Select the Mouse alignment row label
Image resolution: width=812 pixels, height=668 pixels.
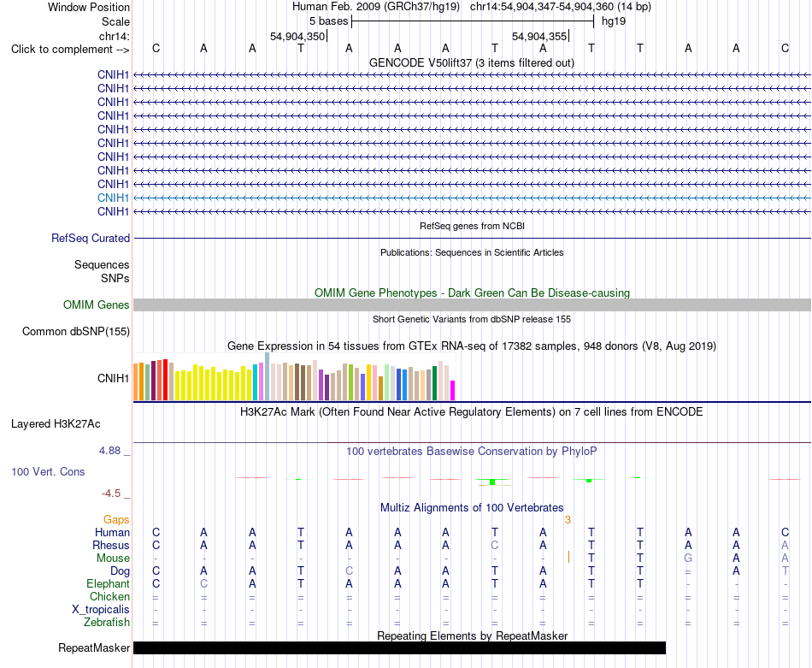pos(113,559)
